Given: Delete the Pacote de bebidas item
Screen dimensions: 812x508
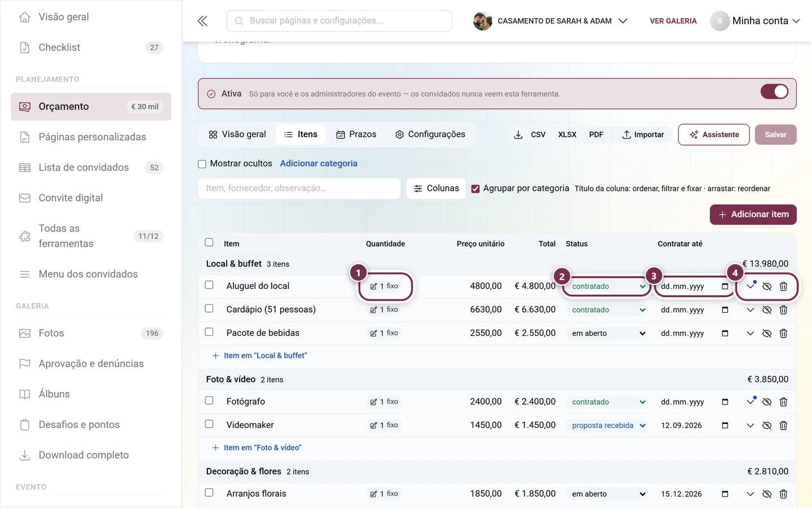Looking at the screenshot, I should [x=783, y=334].
